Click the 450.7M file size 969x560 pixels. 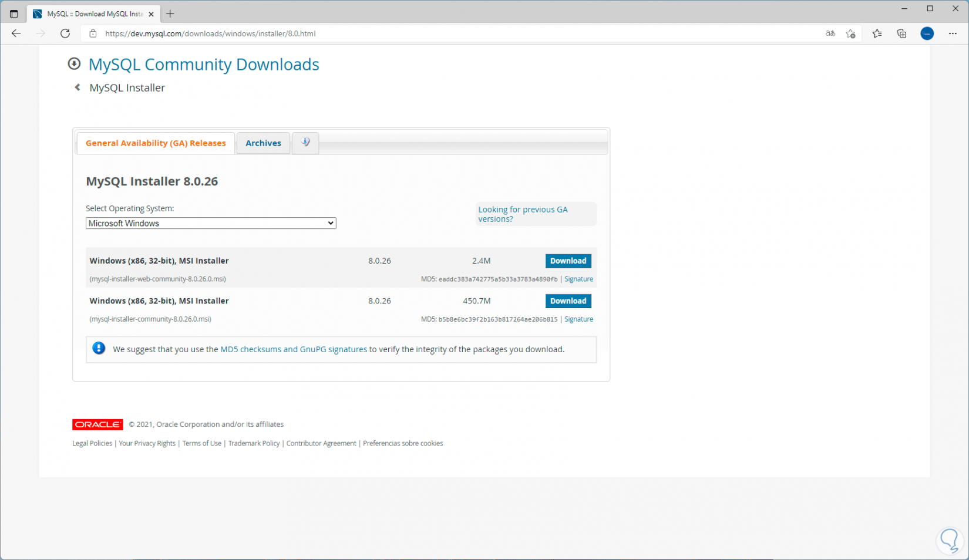click(x=476, y=301)
